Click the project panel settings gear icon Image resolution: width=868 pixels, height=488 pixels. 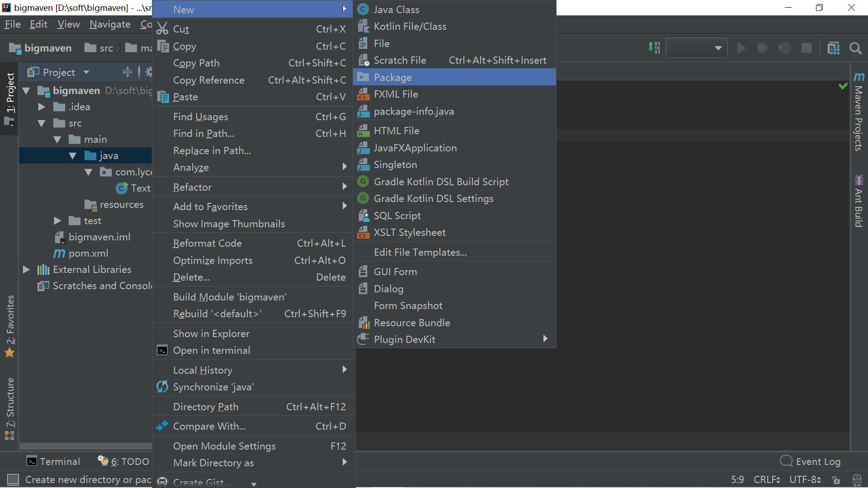[148, 72]
